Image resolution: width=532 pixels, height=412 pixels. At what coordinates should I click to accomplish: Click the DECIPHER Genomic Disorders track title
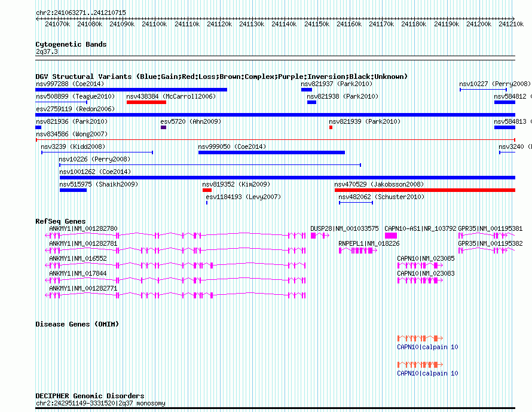(x=90, y=396)
